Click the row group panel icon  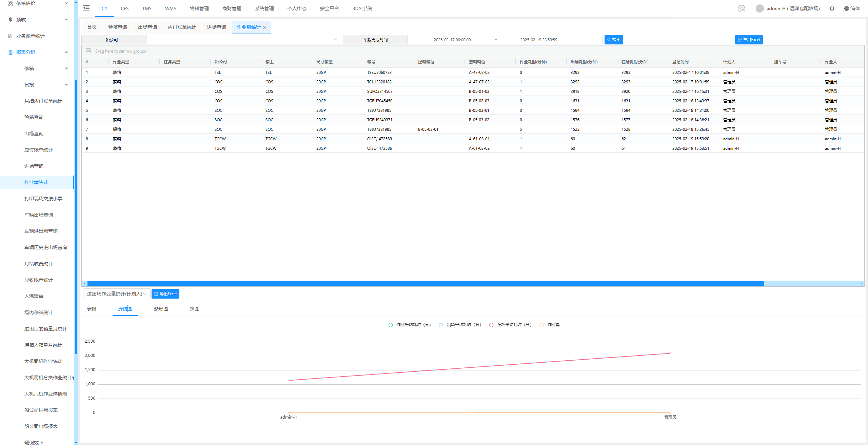pyautogui.click(x=88, y=51)
